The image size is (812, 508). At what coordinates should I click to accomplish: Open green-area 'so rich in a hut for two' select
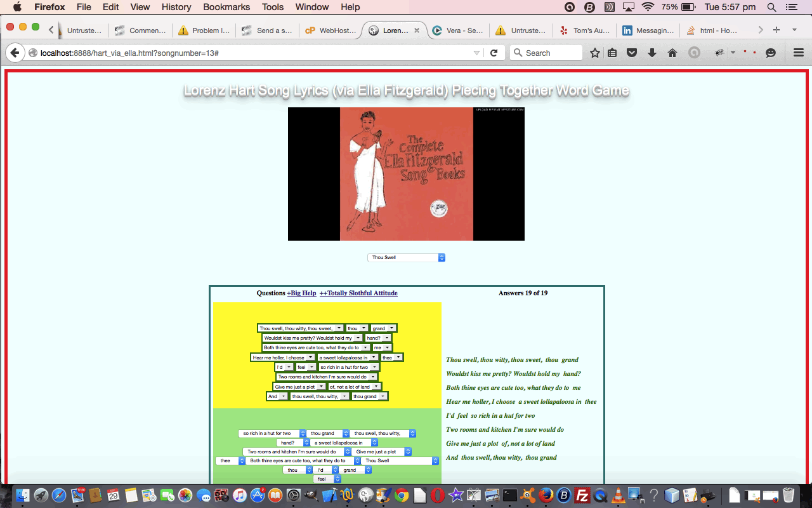click(x=273, y=433)
